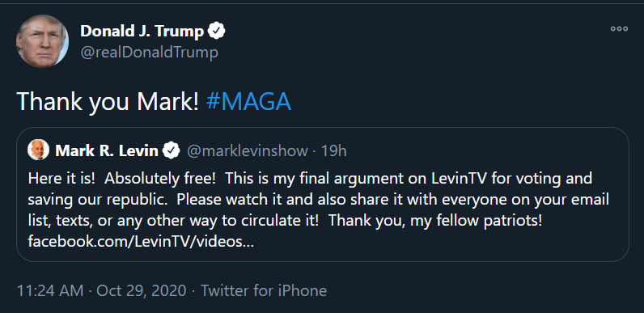
Task: Open the quoted tweet's 19h timestamp
Action: click(333, 151)
